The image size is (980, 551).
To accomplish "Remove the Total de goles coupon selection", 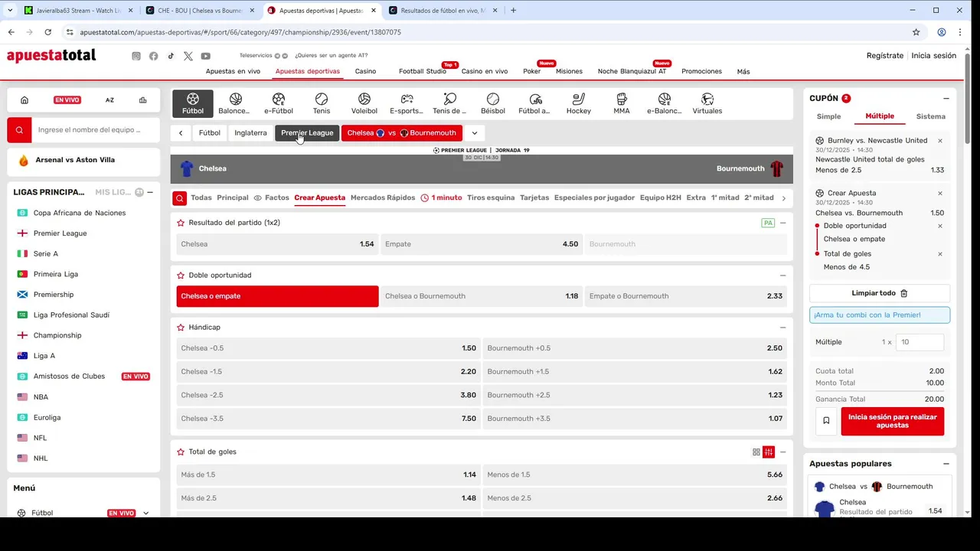I will pos(940,254).
